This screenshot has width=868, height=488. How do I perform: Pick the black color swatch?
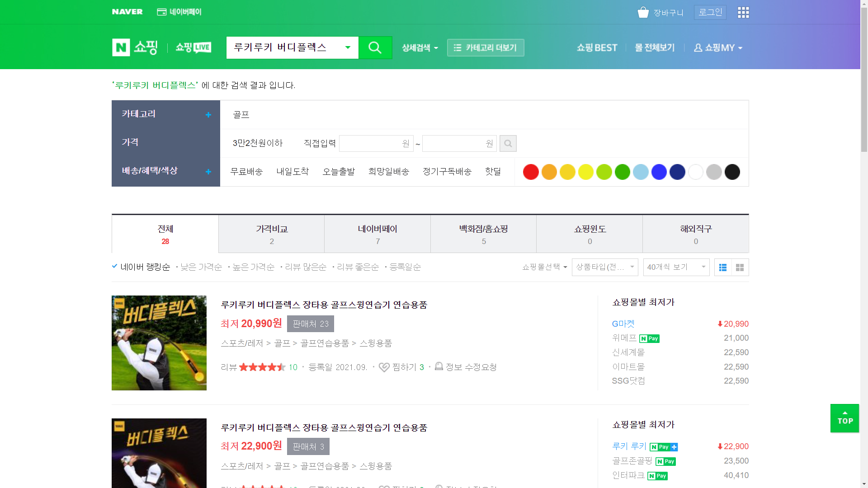point(732,172)
